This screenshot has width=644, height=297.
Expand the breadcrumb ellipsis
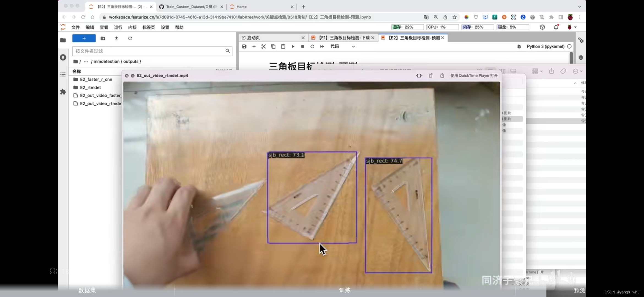86,61
